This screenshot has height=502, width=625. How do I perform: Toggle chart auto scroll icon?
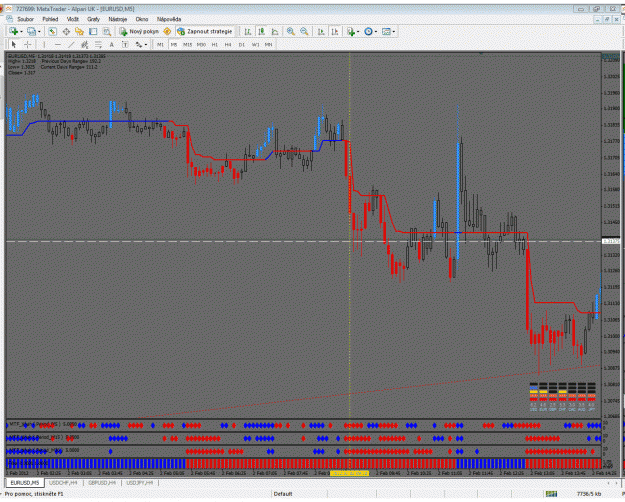tap(320, 31)
